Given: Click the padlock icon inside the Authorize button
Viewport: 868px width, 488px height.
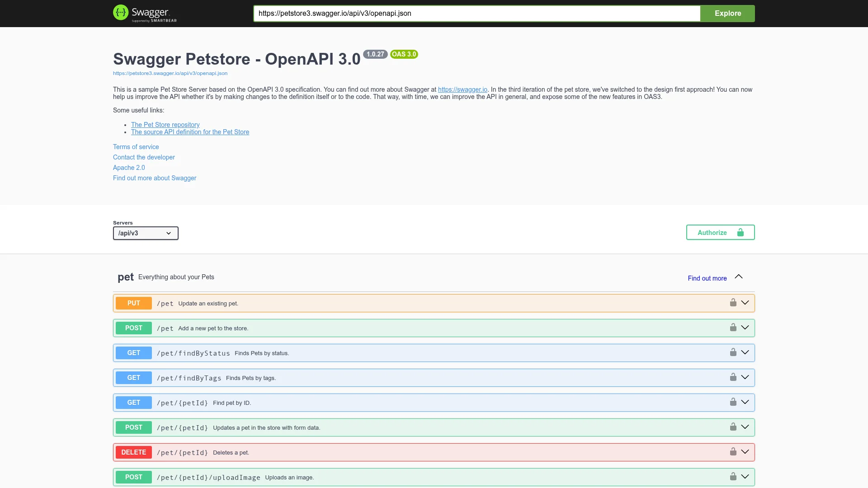Looking at the screenshot, I should tap(740, 232).
